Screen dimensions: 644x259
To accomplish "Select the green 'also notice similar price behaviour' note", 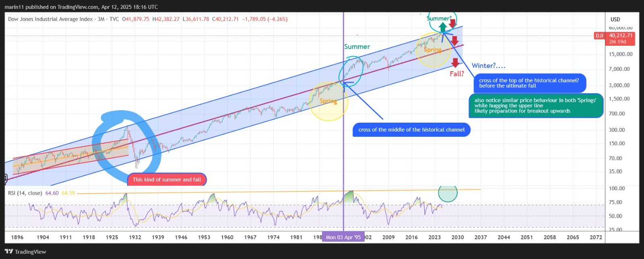I will click(536, 106).
